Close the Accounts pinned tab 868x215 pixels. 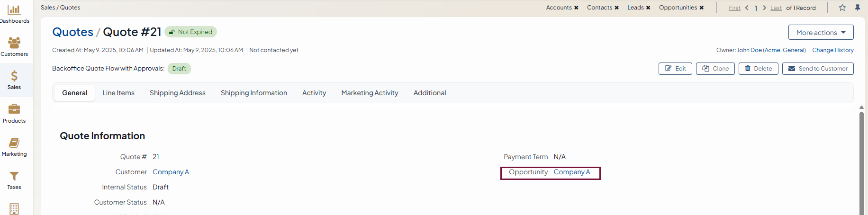(x=576, y=8)
